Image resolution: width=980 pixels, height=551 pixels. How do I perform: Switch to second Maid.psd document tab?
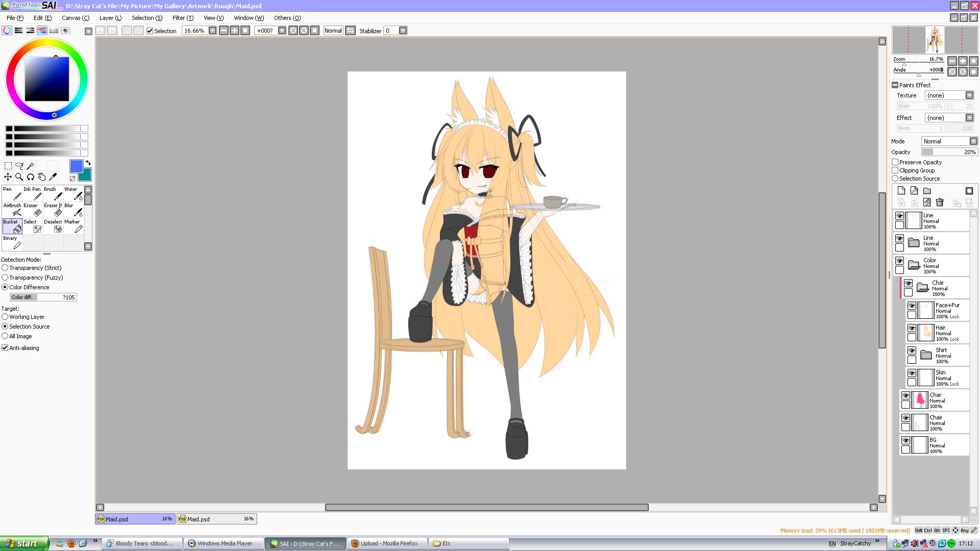pyautogui.click(x=217, y=519)
